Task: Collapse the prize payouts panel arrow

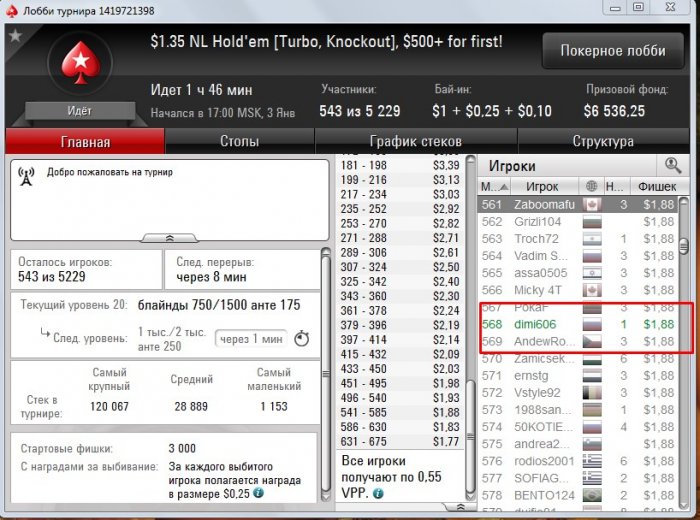Action: (460, 507)
